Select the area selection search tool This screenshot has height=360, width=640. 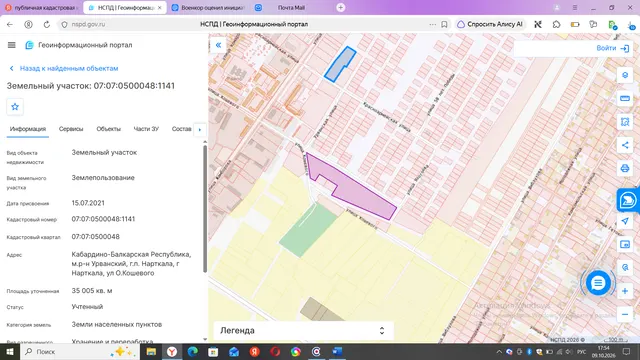click(x=625, y=122)
